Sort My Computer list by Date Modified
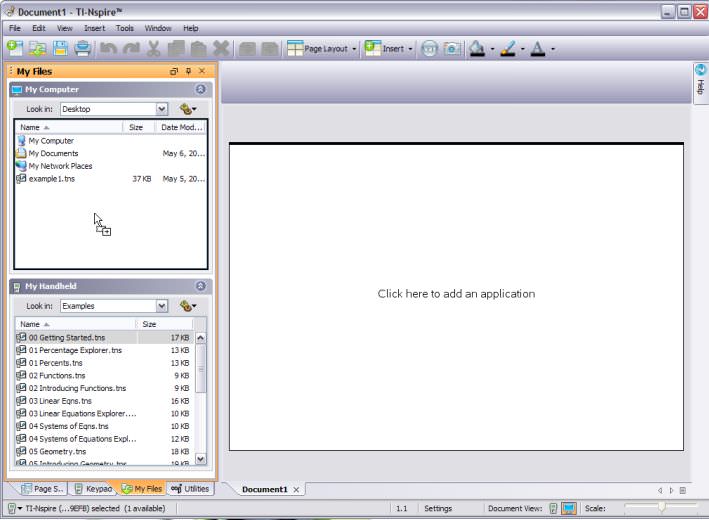This screenshot has height=520, width=709. (x=181, y=127)
